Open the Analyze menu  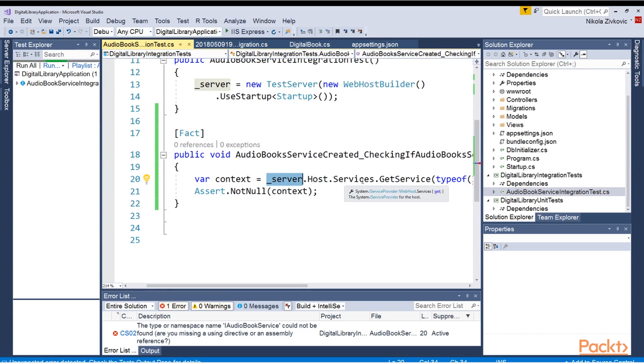[x=235, y=21]
